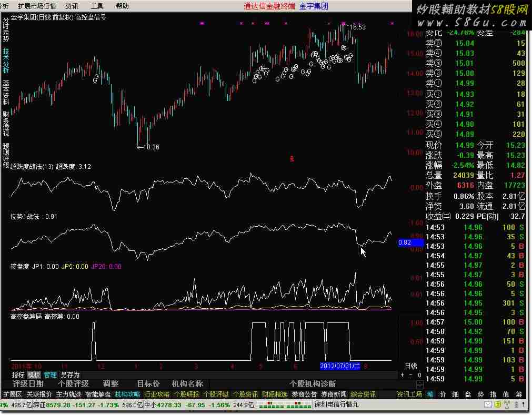Open 个股研报 in the bottom bar
Viewport: 532px width, 415px height.
[186, 394]
